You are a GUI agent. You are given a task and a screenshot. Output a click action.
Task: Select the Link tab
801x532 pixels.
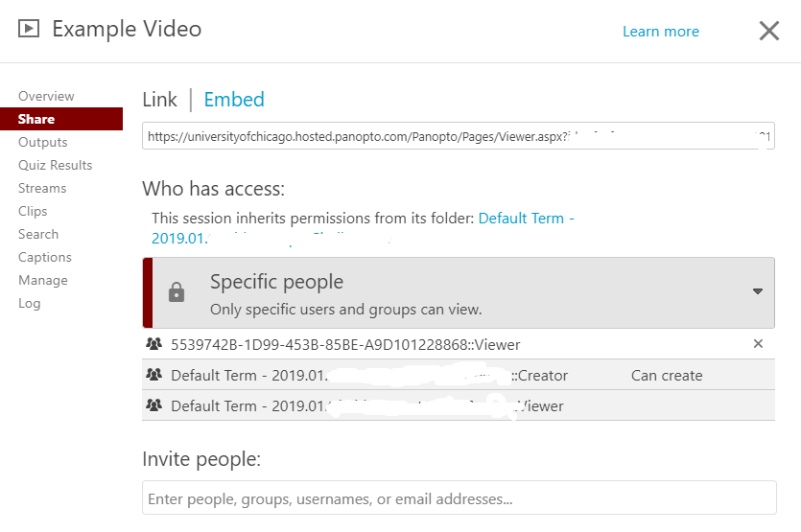click(160, 100)
